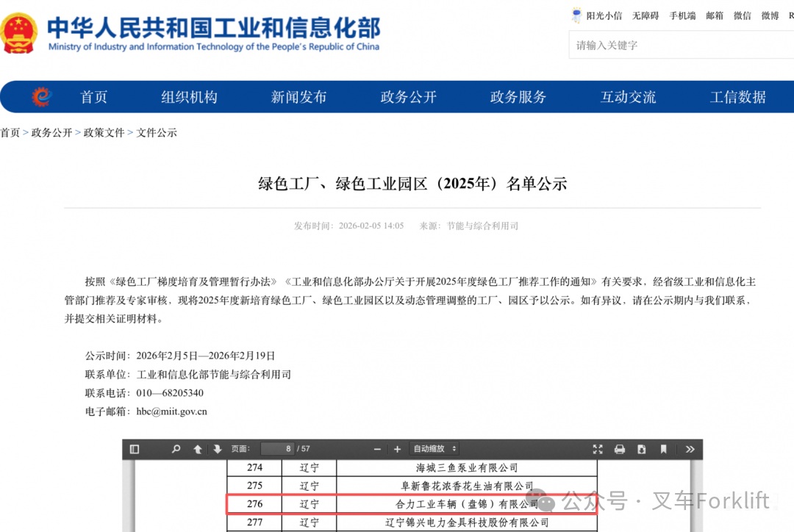The image size is (794, 532).
Task: Click the 阳光小信 mascot icon
Action: pyautogui.click(x=577, y=15)
